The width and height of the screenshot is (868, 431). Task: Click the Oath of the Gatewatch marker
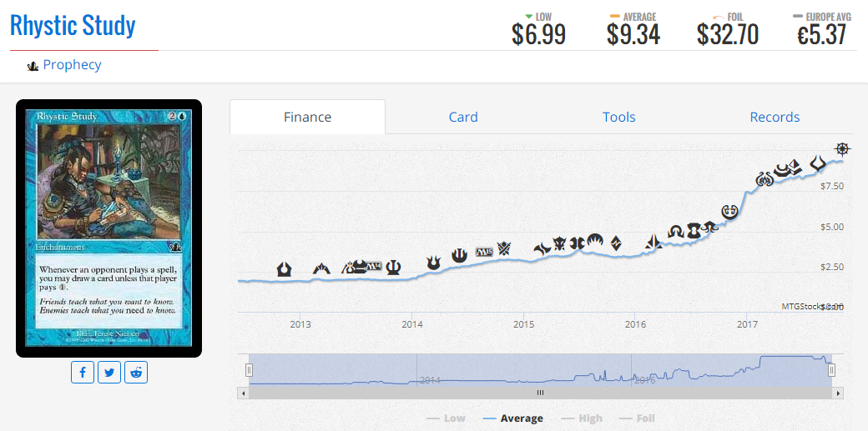tap(654, 241)
